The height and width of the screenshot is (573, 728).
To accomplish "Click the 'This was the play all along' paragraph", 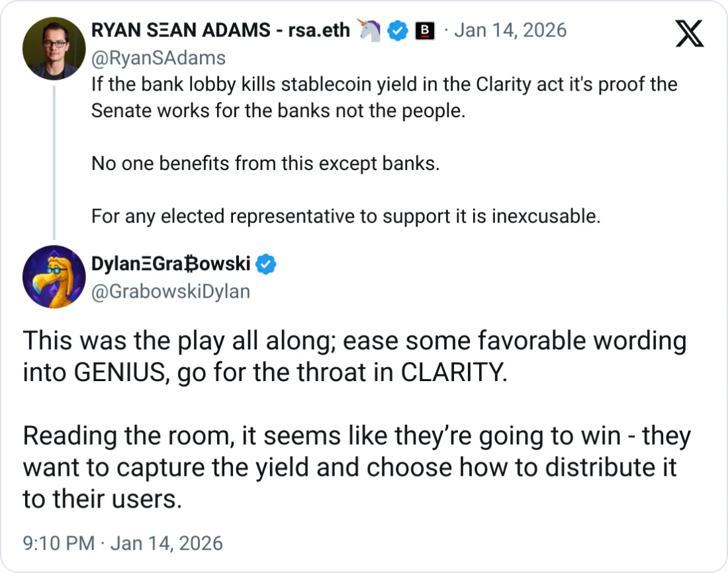I will 354,356.
